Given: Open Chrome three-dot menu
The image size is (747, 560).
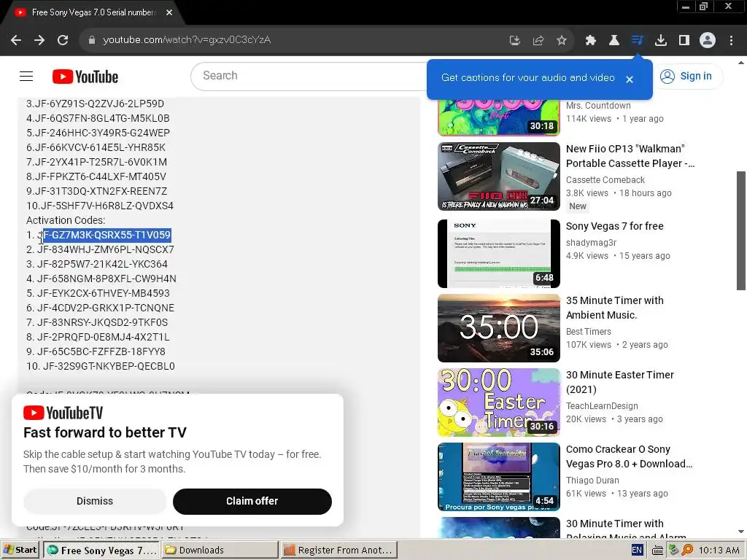Looking at the screenshot, I should (731, 41).
